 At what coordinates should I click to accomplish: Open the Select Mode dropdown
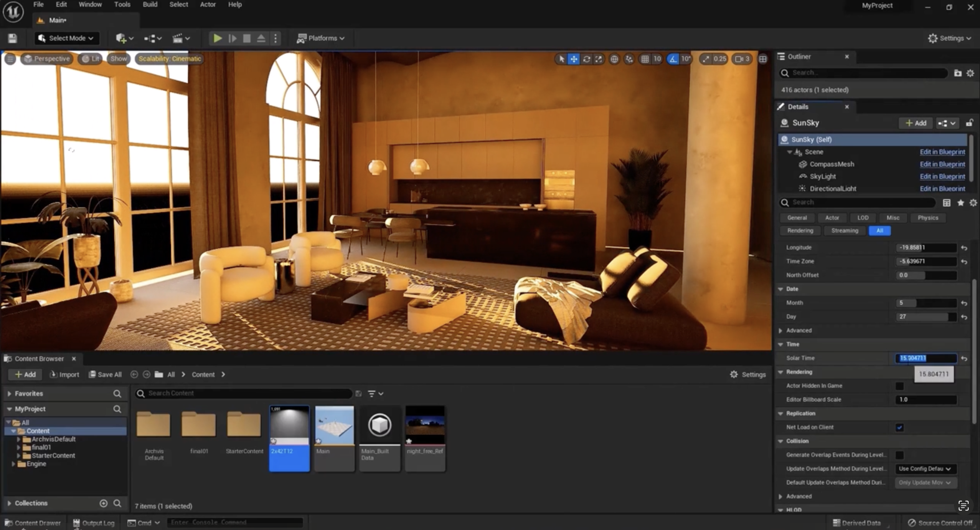[x=67, y=38]
